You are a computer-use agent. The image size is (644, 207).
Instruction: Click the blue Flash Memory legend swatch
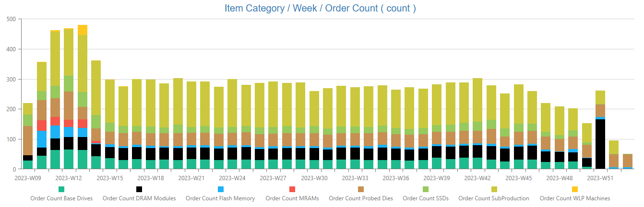(220, 189)
